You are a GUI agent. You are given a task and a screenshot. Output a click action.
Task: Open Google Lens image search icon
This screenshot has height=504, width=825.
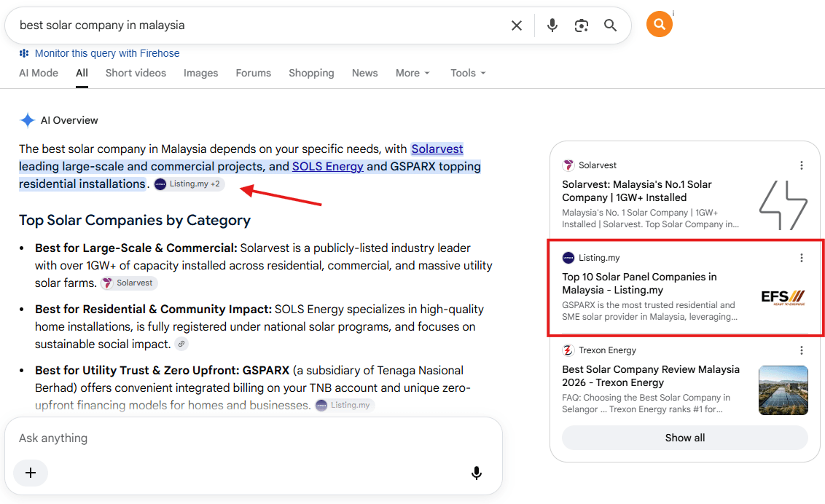(582, 25)
